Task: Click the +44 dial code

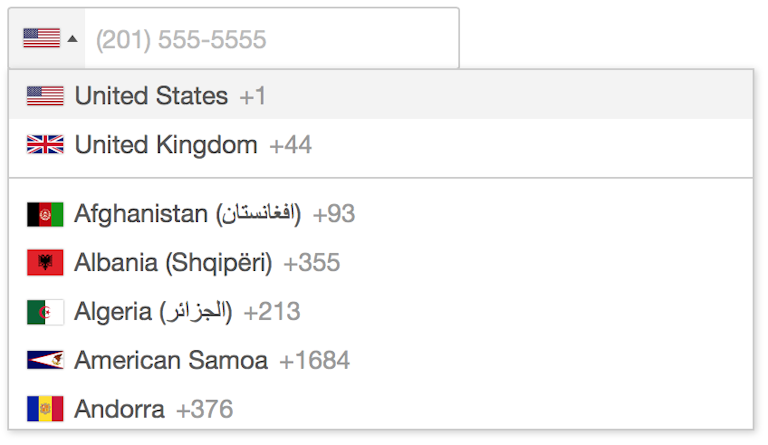Action: tap(290, 145)
